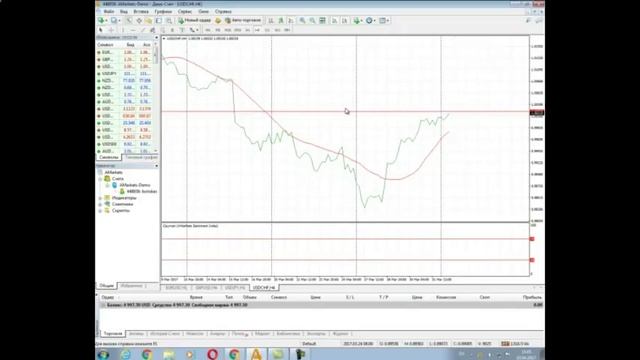This screenshot has width=640, height=360.
Task: Switch timeframe to H4
Action: (257, 30)
